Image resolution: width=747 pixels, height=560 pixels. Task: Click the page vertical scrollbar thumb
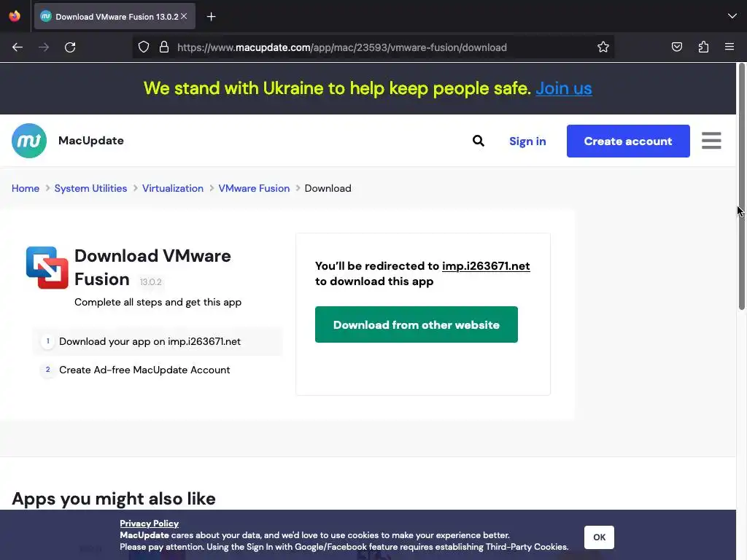pyautogui.click(x=741, y=186)
